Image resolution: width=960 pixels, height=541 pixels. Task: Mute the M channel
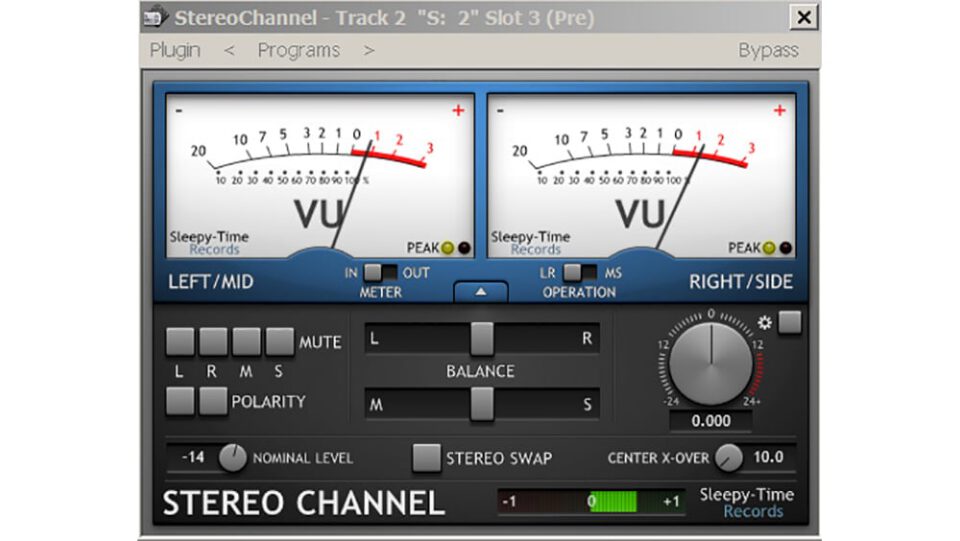click(246, 341)
